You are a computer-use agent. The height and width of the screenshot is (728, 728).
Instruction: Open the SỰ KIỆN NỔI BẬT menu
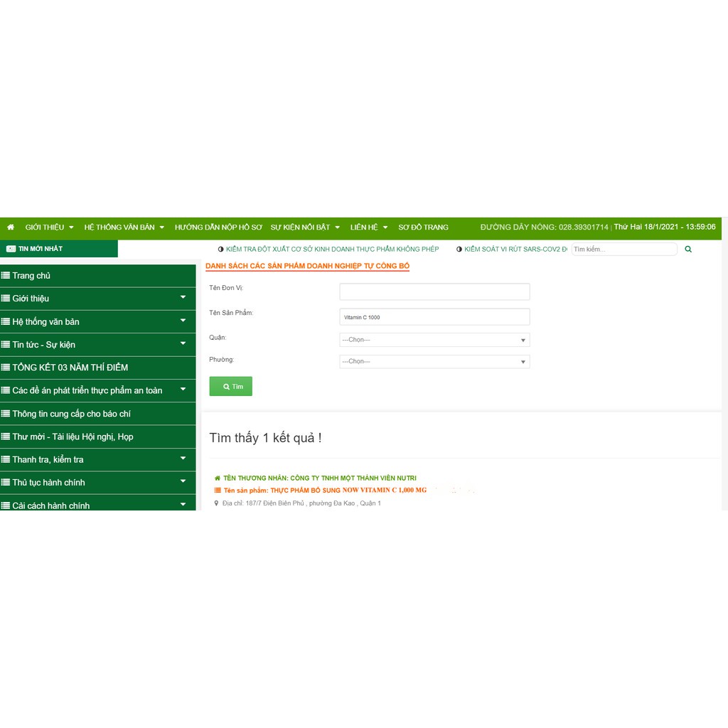point(304,227)
